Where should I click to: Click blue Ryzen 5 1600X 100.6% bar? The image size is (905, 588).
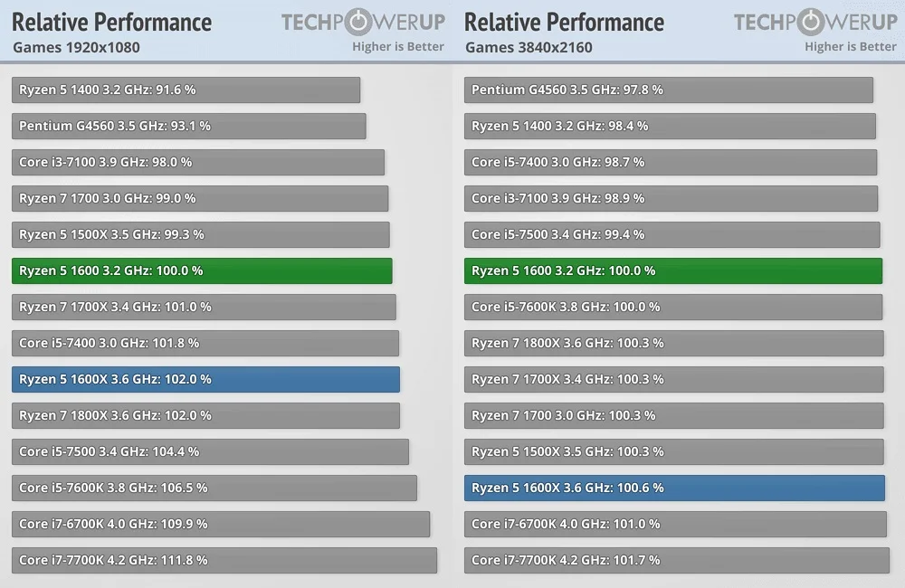[x=674, y=488]
